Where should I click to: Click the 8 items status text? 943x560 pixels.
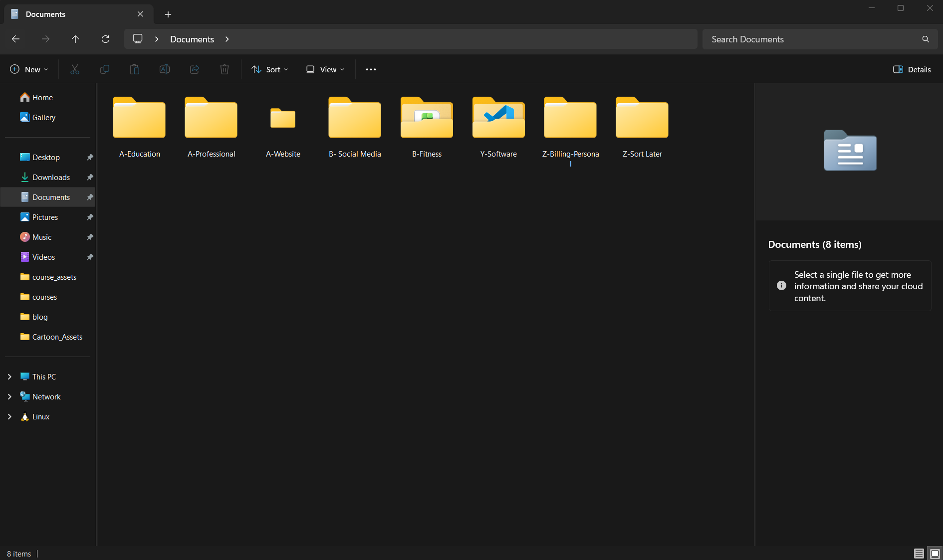[x=19, y=554]
